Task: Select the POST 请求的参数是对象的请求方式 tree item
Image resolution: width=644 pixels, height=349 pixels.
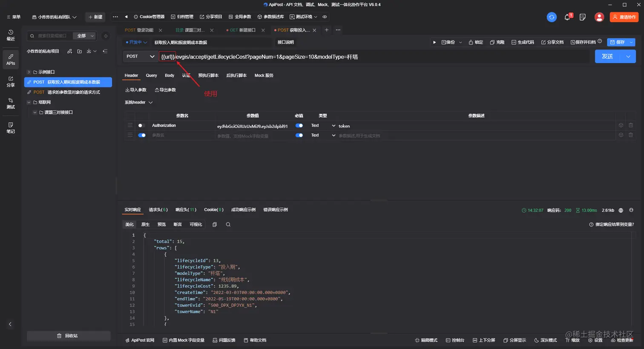Action: click(x=68, y=92)
